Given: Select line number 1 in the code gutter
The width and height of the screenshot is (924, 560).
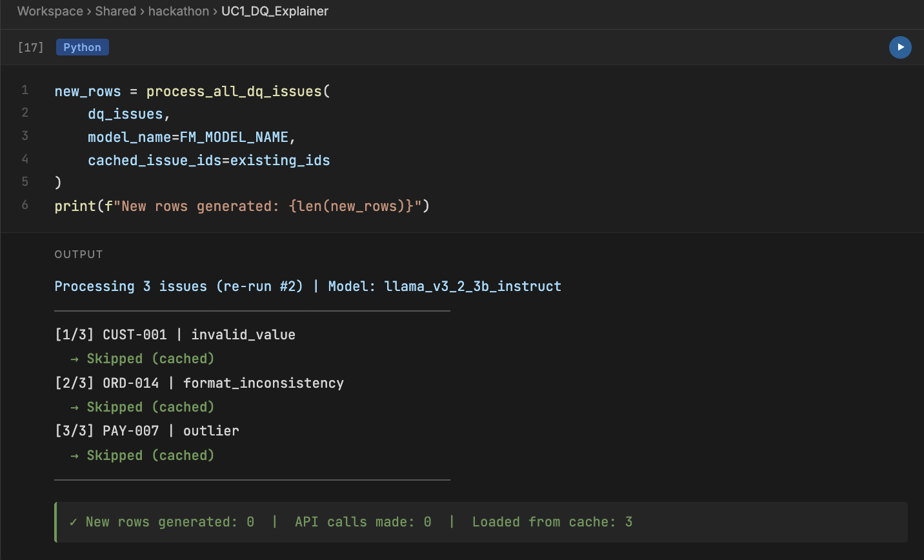Looking at the screenshot, I should 25,90.
